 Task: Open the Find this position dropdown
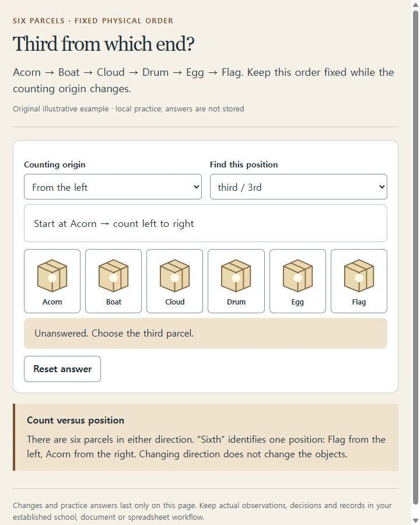point(299,187)
